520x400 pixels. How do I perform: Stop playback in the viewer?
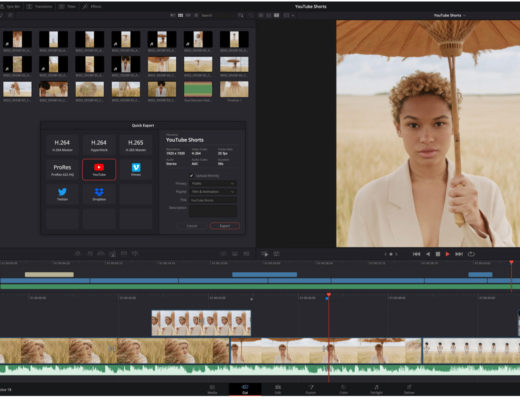tap(438, 254)
